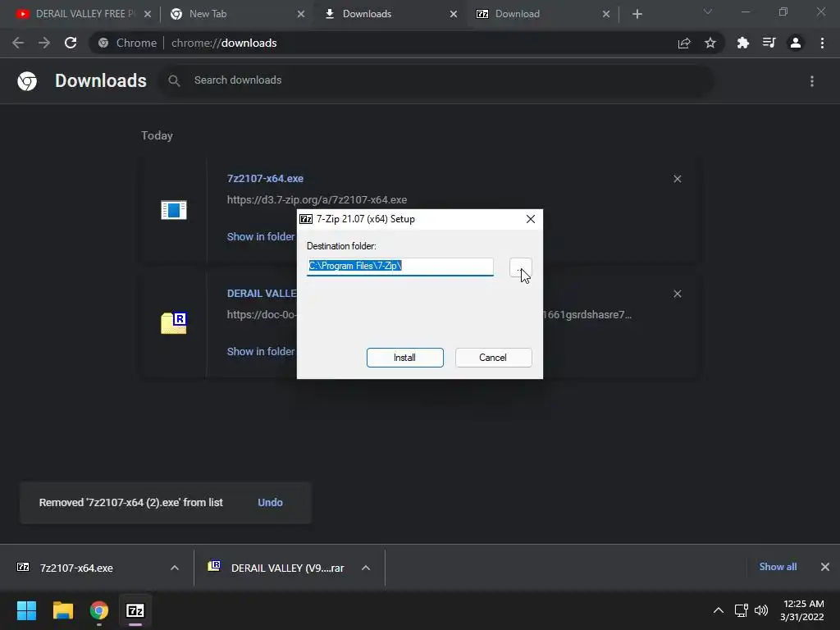Open the network status tray icon

tap(742, 610)
